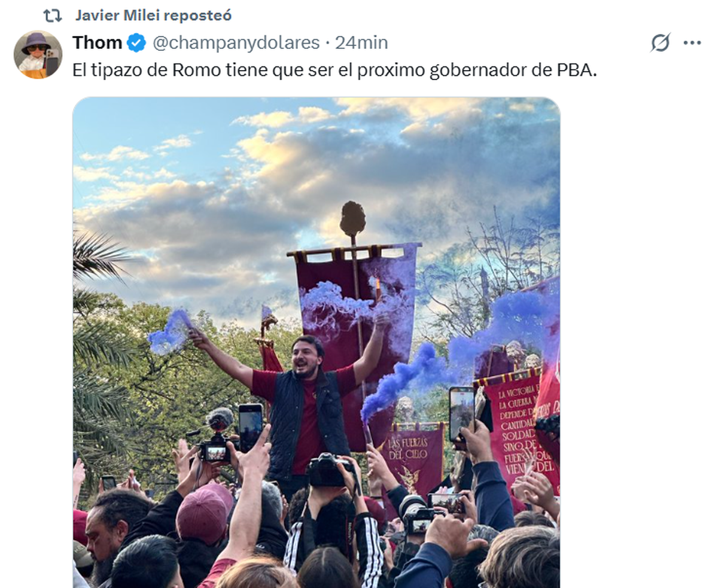
Task: Click the tweet text about Romo gobernador
Action: (x=335, y=71)
